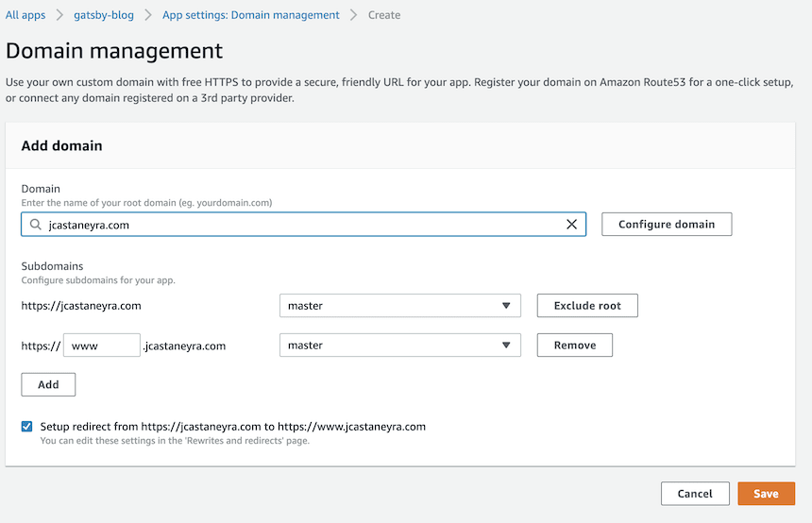Save the domain configuration
Viewport: 812px width, 523px height.
pos(766,494)
